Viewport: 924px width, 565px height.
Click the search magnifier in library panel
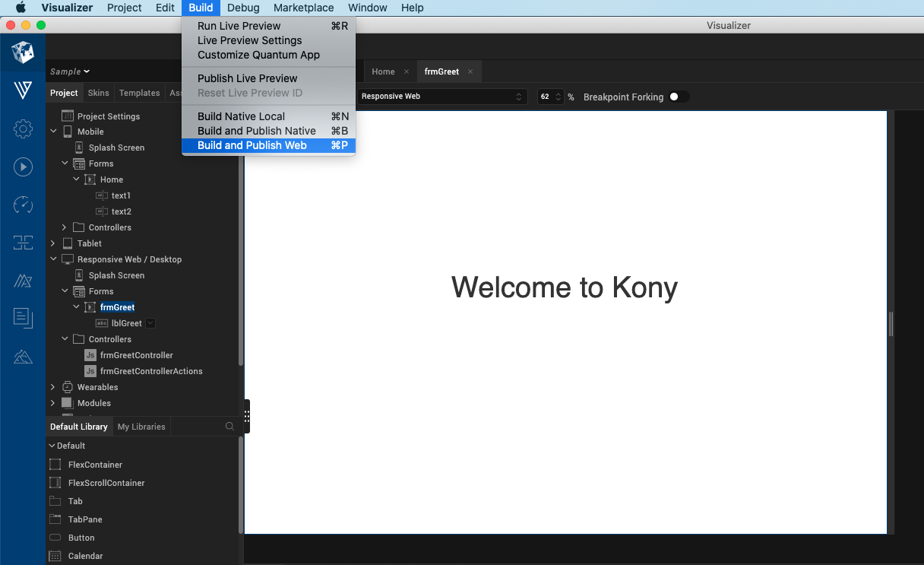229,427
